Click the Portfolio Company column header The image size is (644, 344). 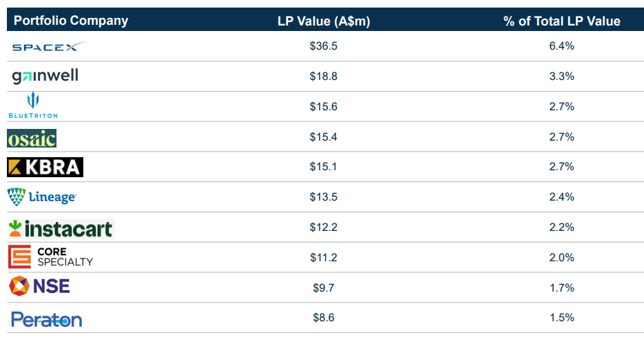point(71,21)
